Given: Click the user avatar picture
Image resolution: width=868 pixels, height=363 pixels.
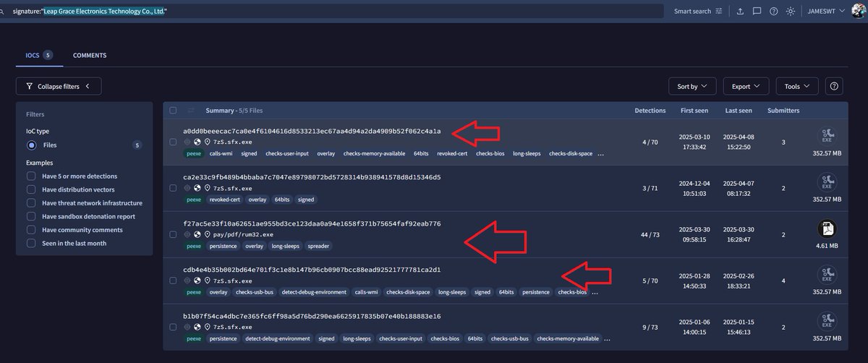Looking at the screenshot, I should tap(859, 11).
